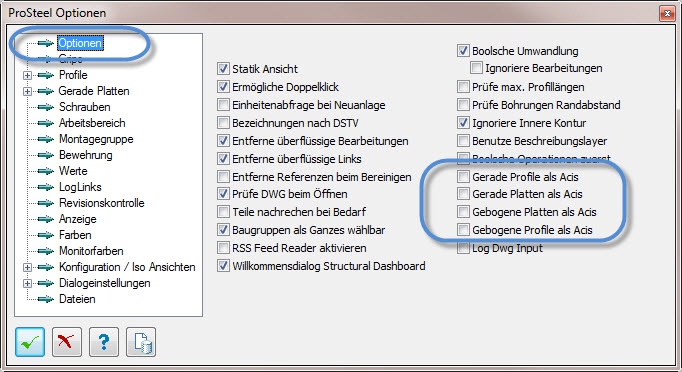Select Arbeitsbereich in the options tree
This screenshot has width=682, height=372.
92,123
